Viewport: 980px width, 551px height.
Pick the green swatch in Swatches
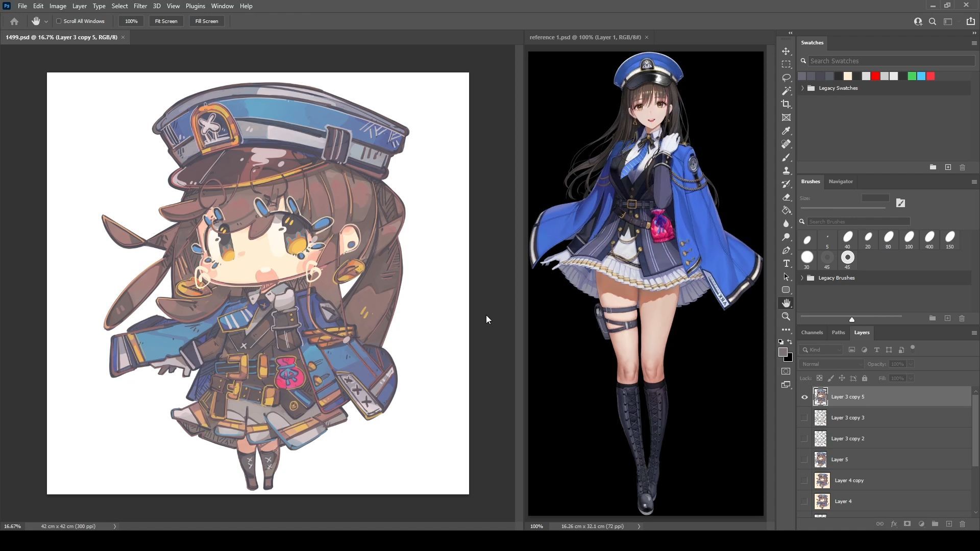pos(912,76)
